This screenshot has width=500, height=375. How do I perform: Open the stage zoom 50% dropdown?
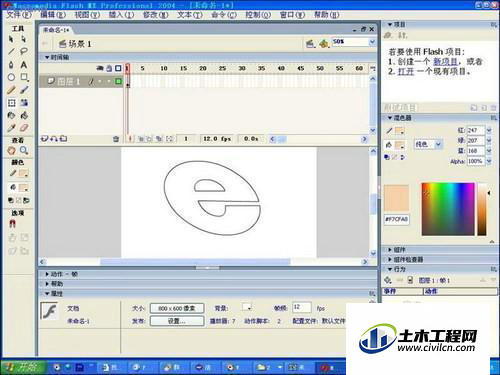[x=372, y=42]
